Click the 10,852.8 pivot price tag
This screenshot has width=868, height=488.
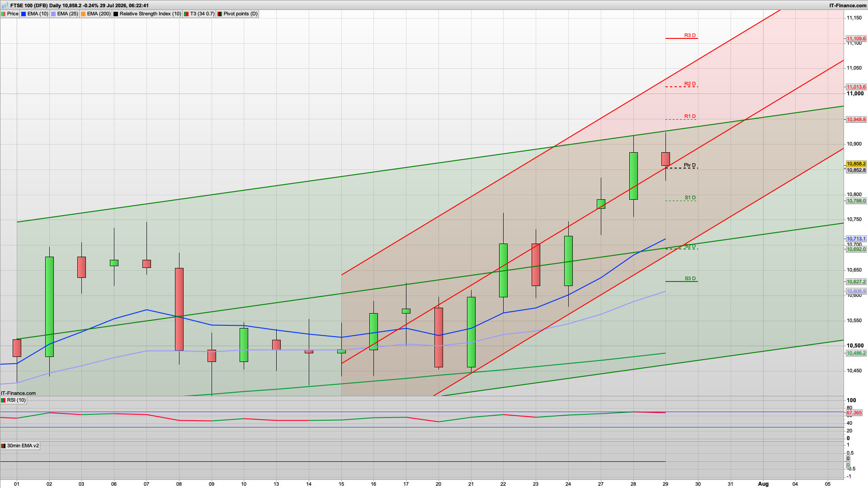(x=856, y=170)
